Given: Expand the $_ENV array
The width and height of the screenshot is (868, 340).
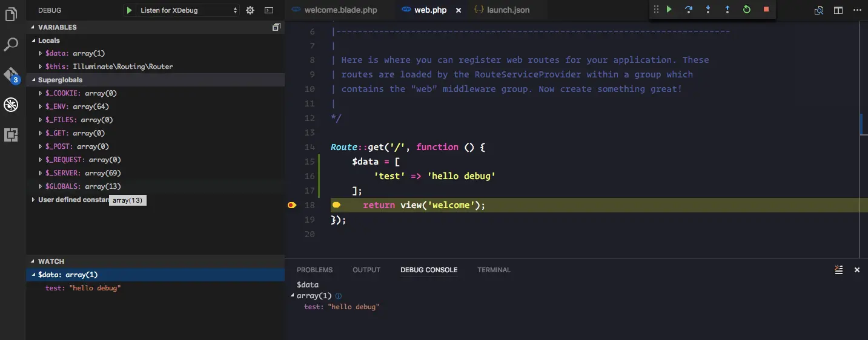Looking at the screenshot, I should 41,107.
